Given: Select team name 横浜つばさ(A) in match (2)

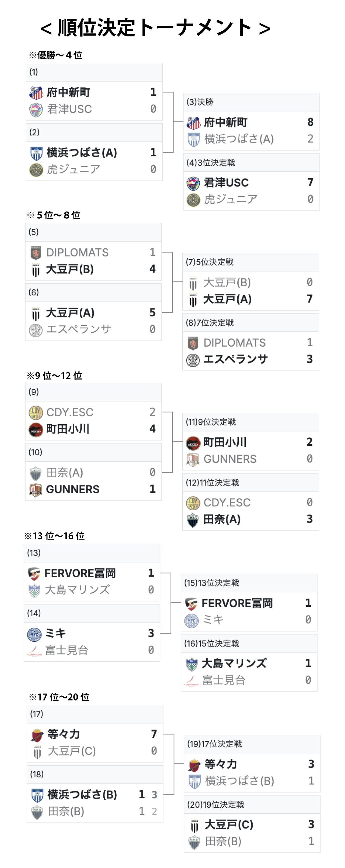Looking at the screenshot, I should click(82, 153).
